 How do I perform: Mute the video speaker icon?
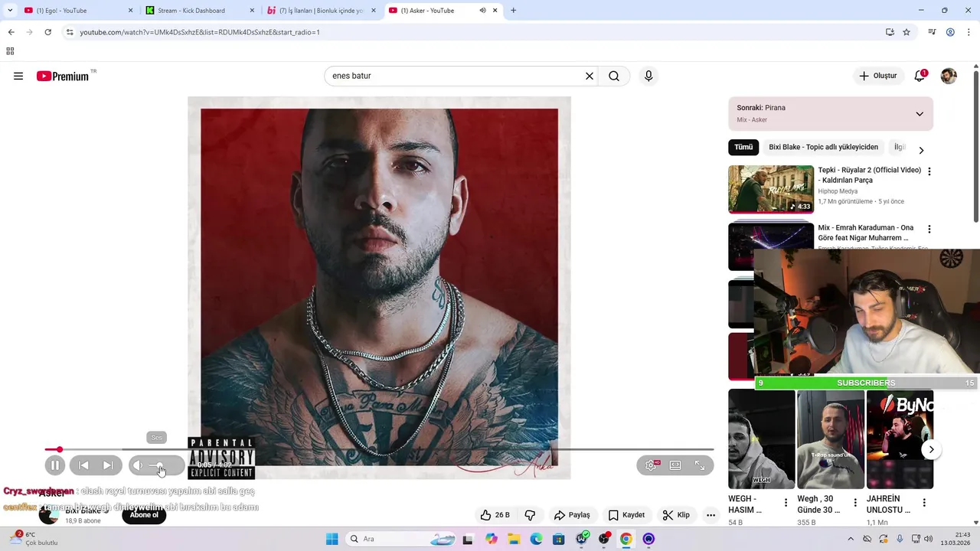coord(138,465)
